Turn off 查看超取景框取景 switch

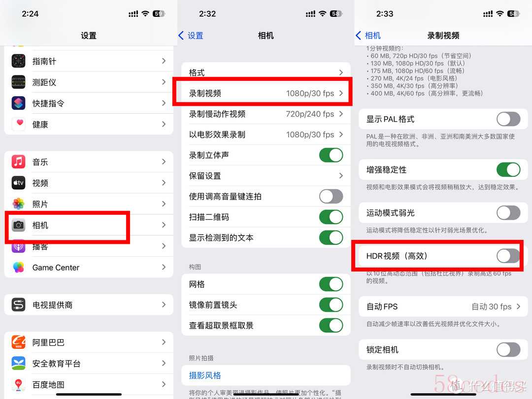tap(331, 326)
